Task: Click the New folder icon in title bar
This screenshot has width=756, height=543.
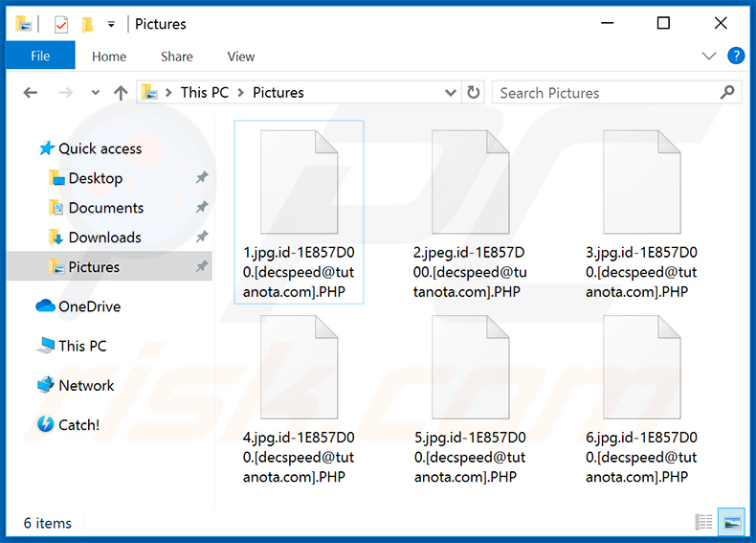Action: point(87,24)
